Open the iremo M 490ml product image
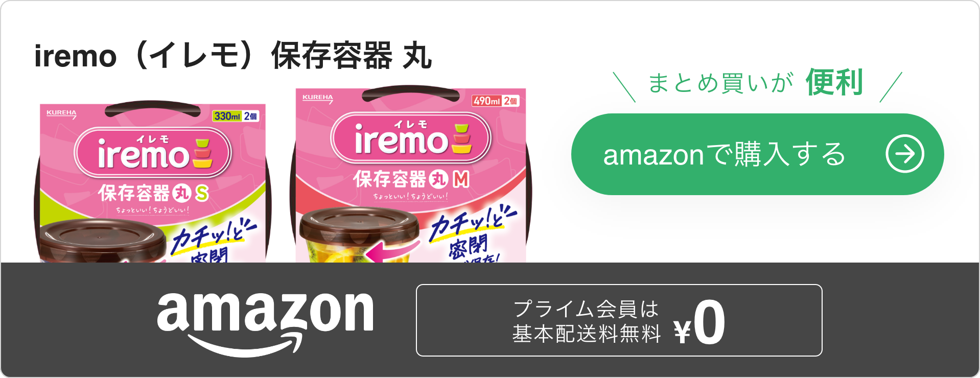Screen dimensions: 980x378 [x=410, y=174]
